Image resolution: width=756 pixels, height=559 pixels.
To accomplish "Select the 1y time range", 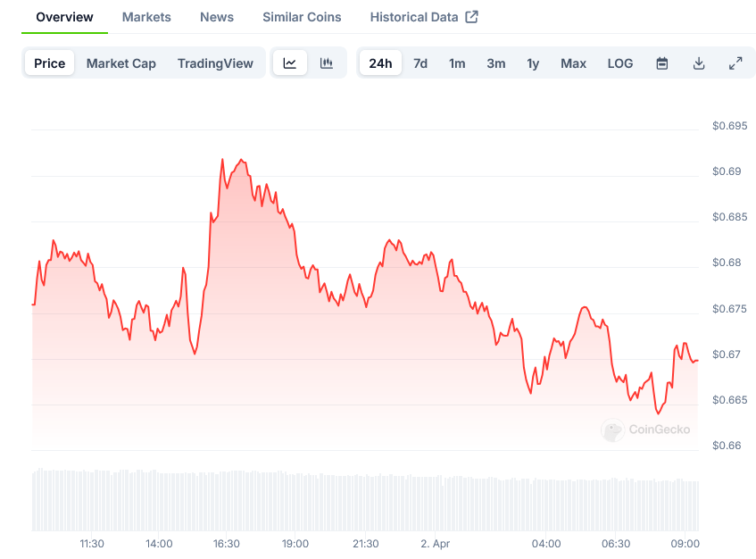I will tap(533, 63).
